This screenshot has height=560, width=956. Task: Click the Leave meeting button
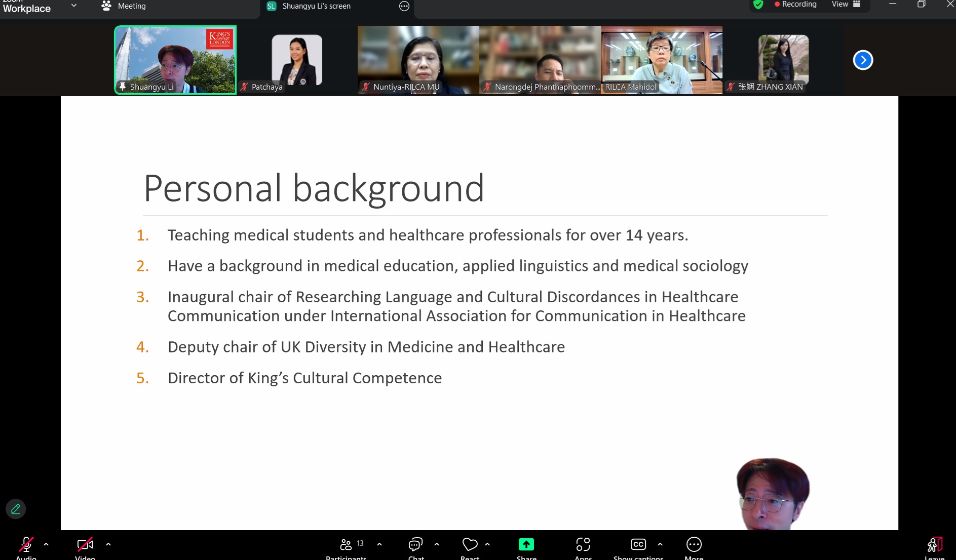click(x=934, y=546)
